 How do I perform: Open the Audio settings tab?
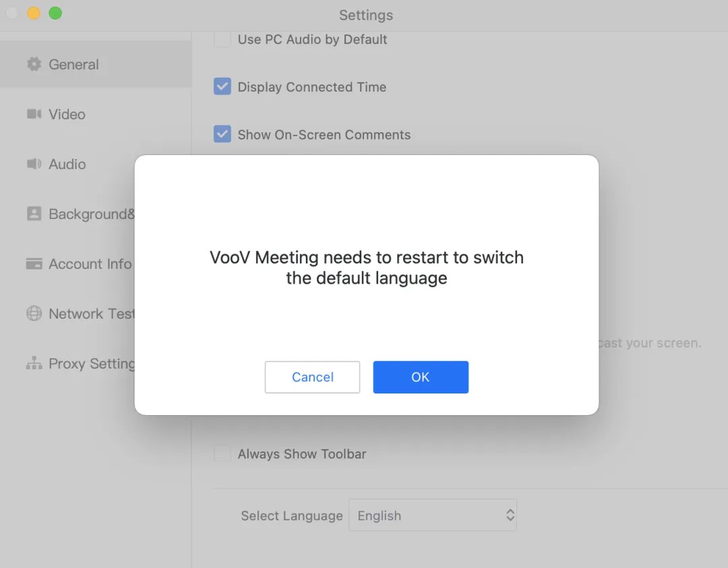96,164
